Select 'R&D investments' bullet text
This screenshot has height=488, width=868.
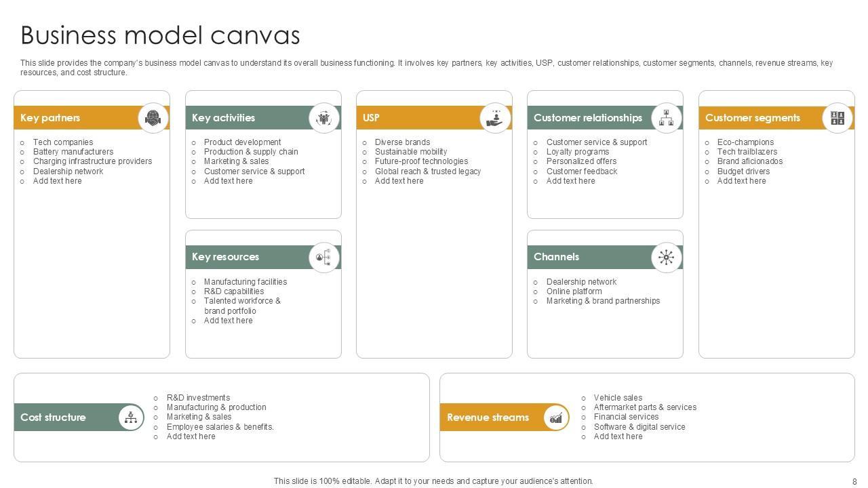198,398
